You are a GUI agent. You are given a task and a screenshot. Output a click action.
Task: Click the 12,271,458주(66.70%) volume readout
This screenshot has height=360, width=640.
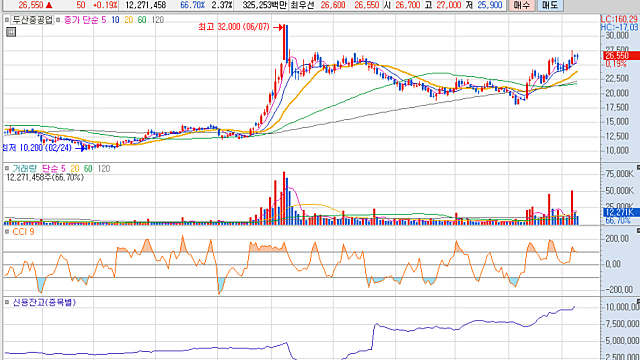point(45,178)
